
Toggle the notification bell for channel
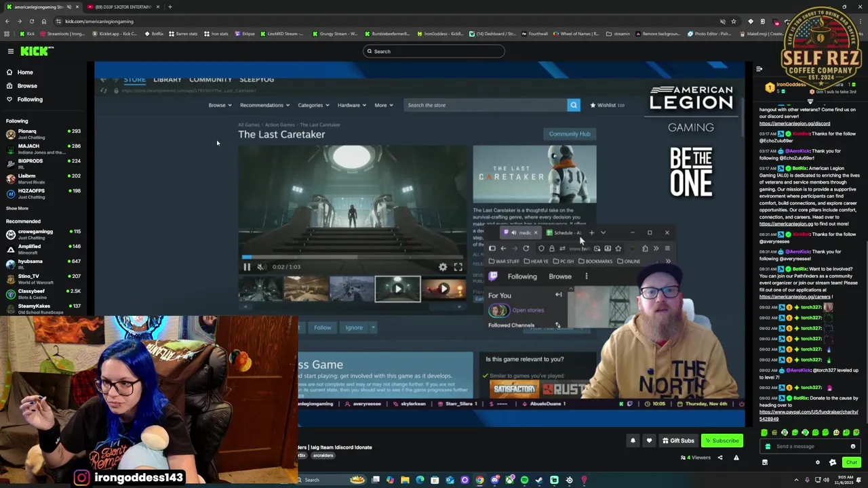click(633, 441)
